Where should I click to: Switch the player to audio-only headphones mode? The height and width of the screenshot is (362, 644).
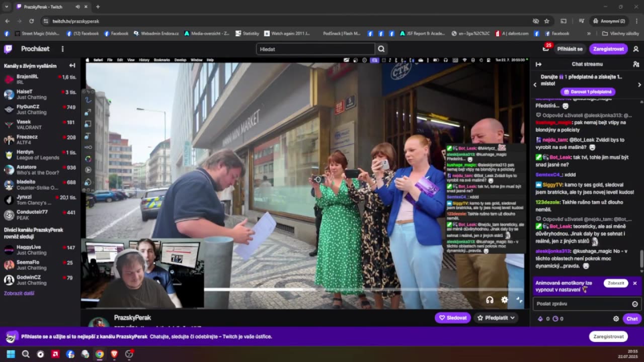tap(490, 300)
